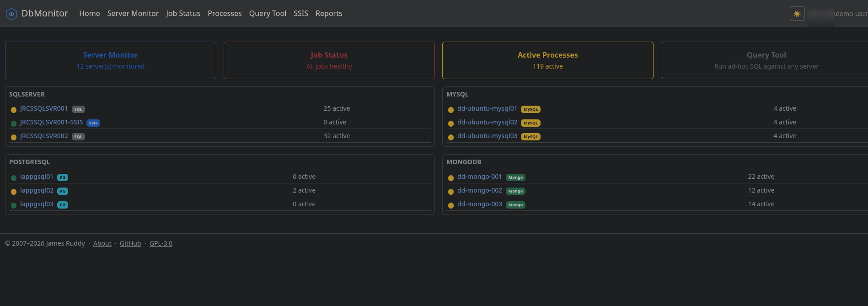This screenshot has width=868, height=306.
Task: Click the status dot for dd-mongo-002
Action: [x=451, y=192]
